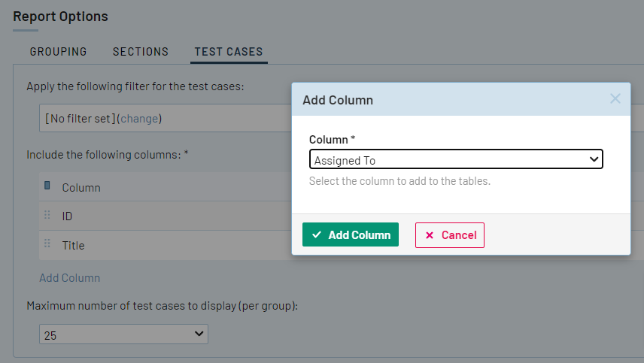Image resolution: width=644 pixels, height=363 pixels.
Task: Close the Add Column dialog with X
Action: click(x=615, y=98)
